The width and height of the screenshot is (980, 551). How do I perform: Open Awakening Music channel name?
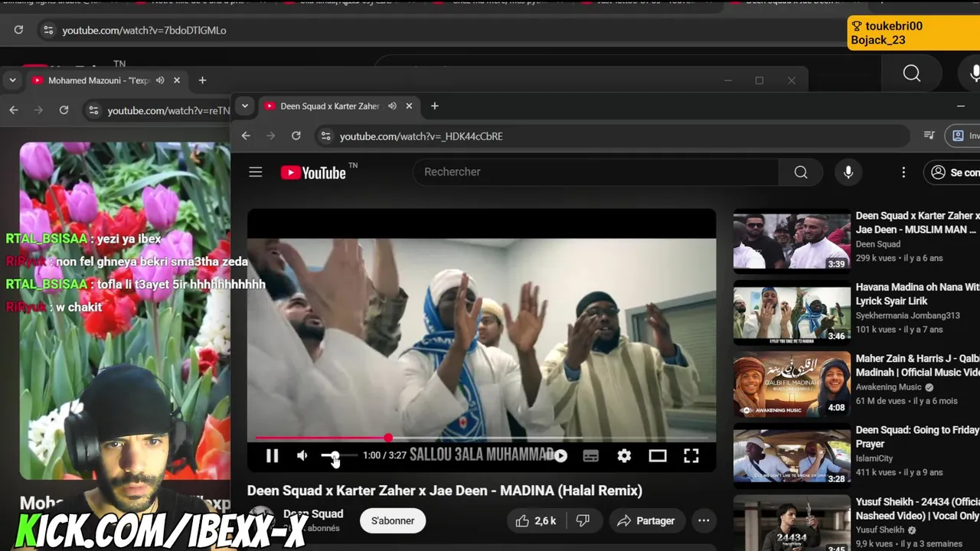(889, 387)
